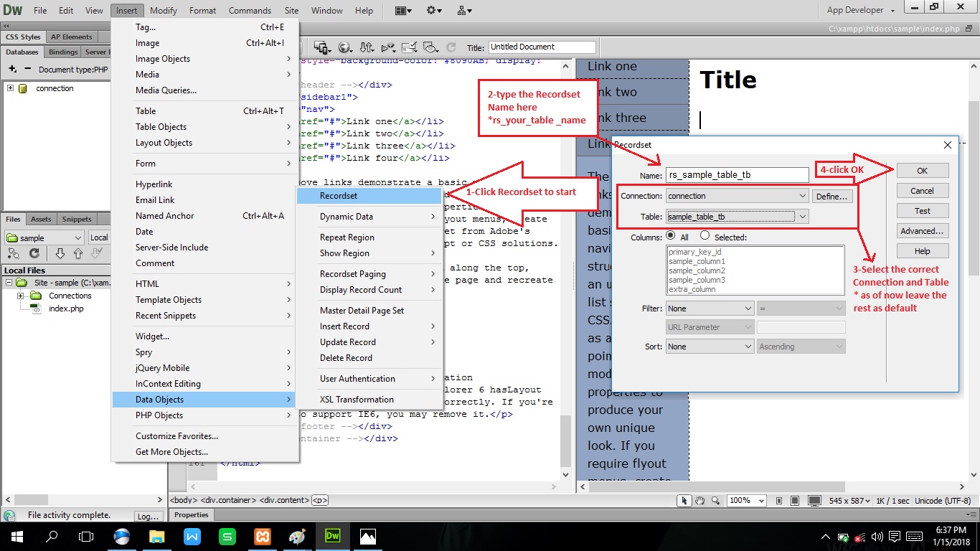The image size is (980, 551).
Task: Select the Zoom magnifier tool
Action: click(x=716, y=501)
